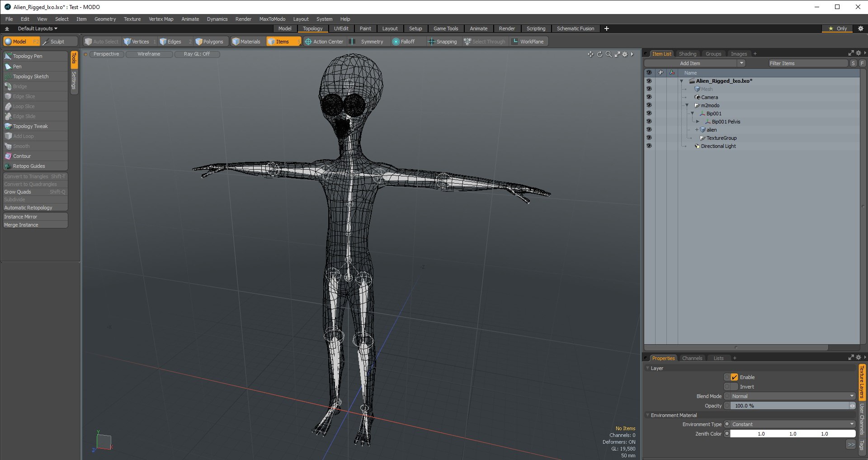Open the Vertex Map menu
This screenshot has width=868, height=460.
pyautogui.click(x=161, y=19)
